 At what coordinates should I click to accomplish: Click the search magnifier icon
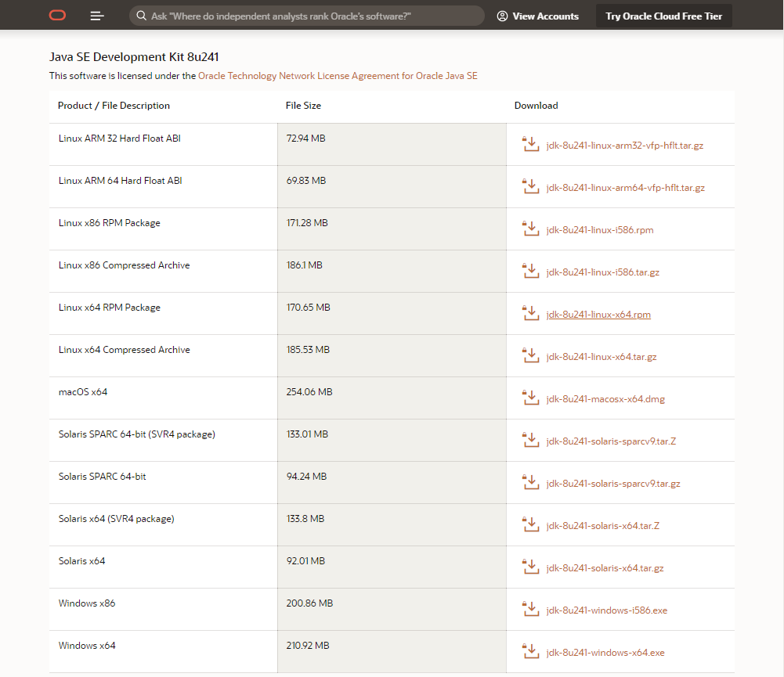142,16
